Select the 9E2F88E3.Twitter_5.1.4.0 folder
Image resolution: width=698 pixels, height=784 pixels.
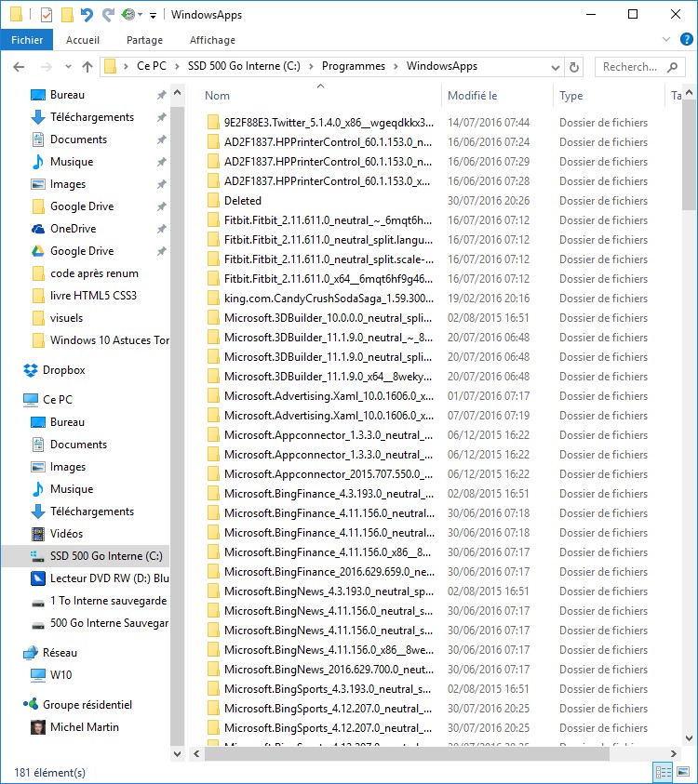(x=329, y=123)
